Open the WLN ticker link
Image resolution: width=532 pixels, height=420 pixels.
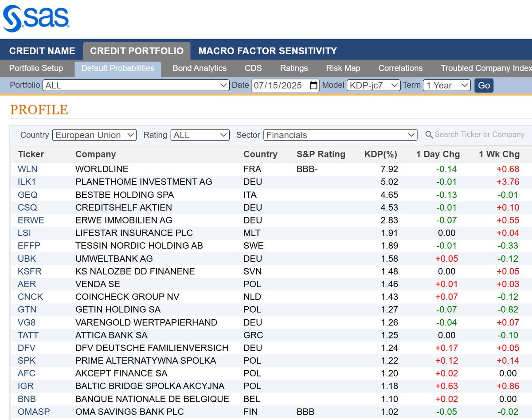pos(27,169)
